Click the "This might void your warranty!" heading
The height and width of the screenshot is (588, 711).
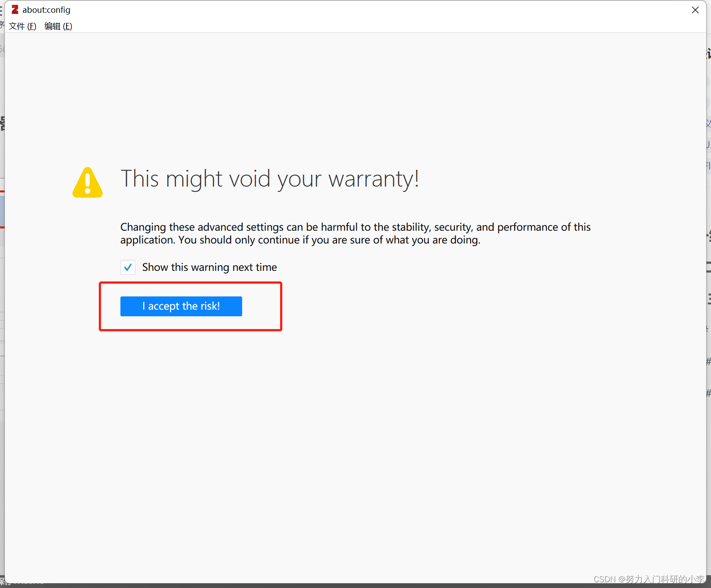[x=269, y=179]
